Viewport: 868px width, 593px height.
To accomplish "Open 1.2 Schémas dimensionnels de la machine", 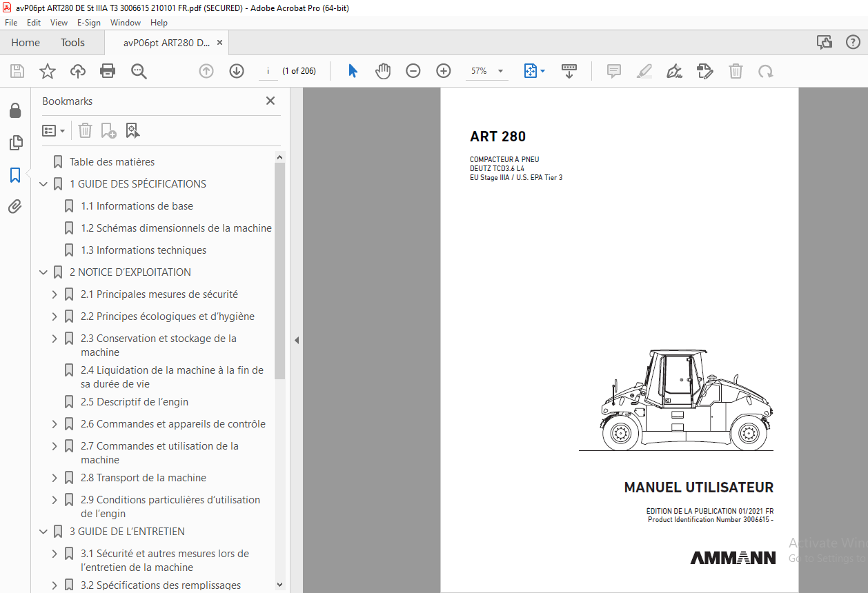I will tap(176, 228).
